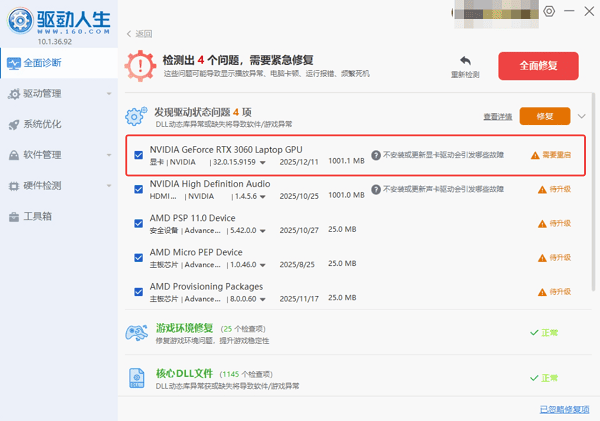Uncheck NVIDIA GeForce RTX 3060 Laptop GPU
Image resolution: width=600 pixels, height=421 pixels.
click(x=139, y=155)
